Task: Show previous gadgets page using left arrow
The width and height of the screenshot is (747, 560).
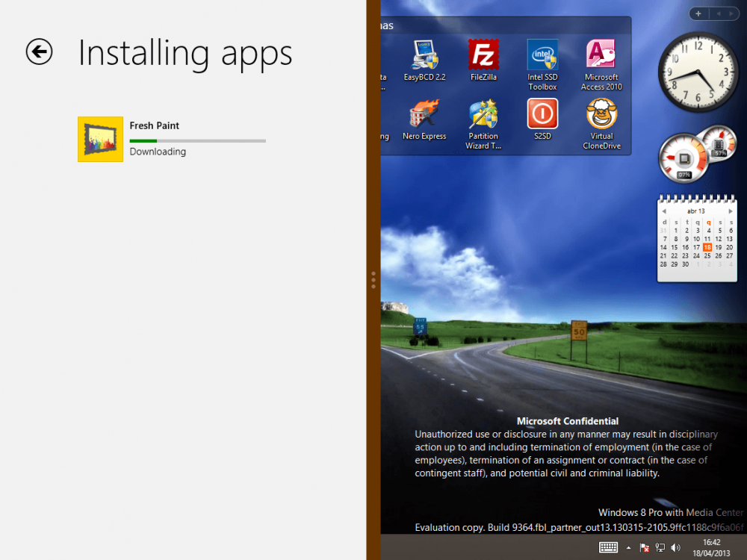Action: pyautogui.click(x=719, y=13)
